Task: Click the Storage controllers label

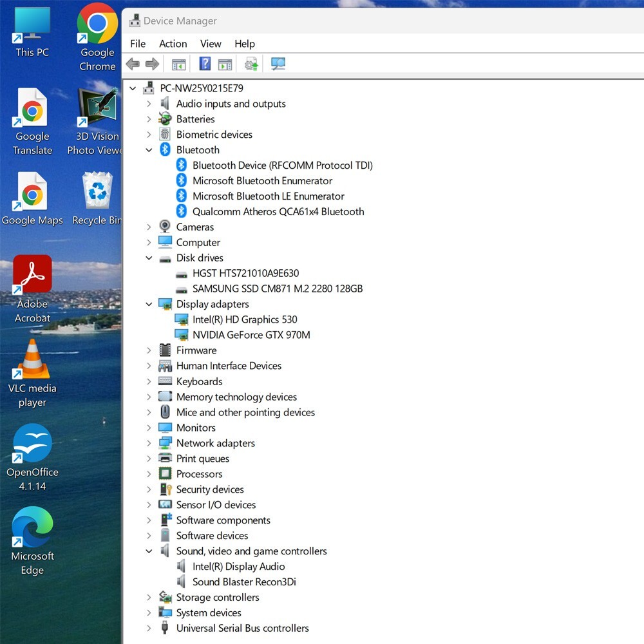Action: coord(218,597)
